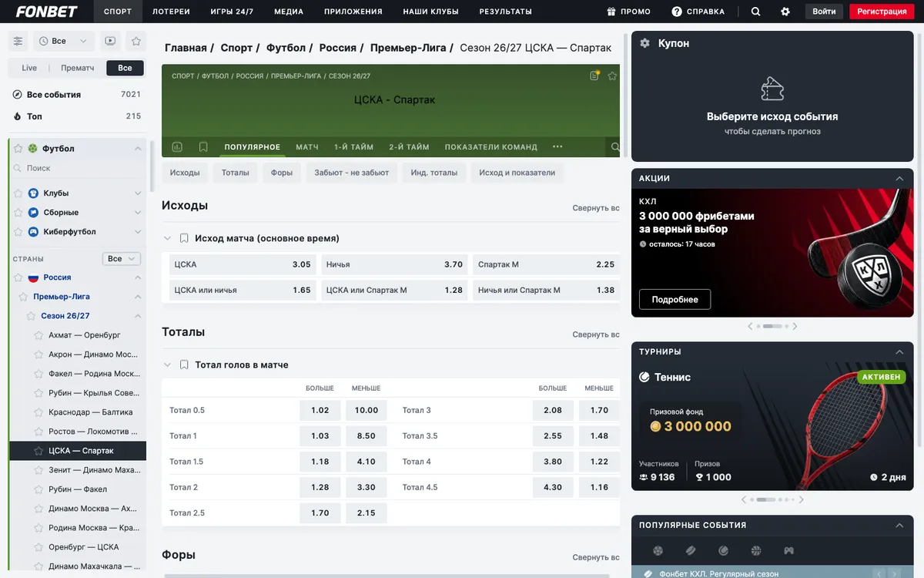Click the Поиск search field under Футбол

[x=77, y=168]
